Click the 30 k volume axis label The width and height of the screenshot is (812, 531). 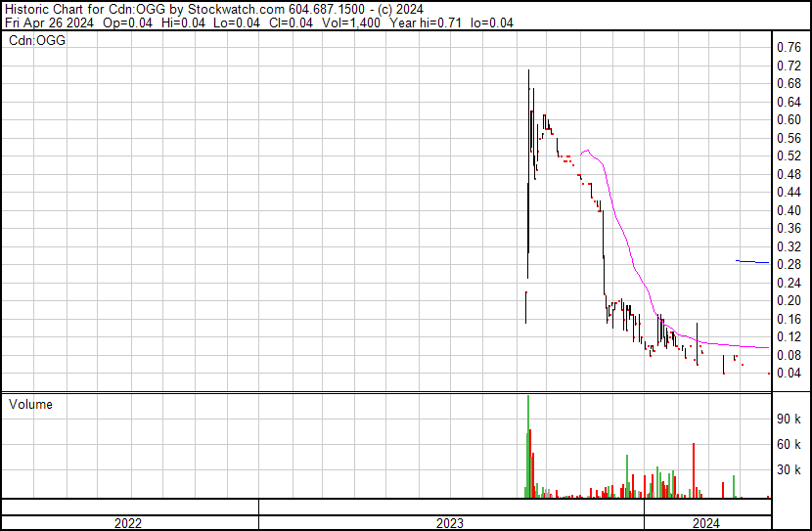point(789,470)
